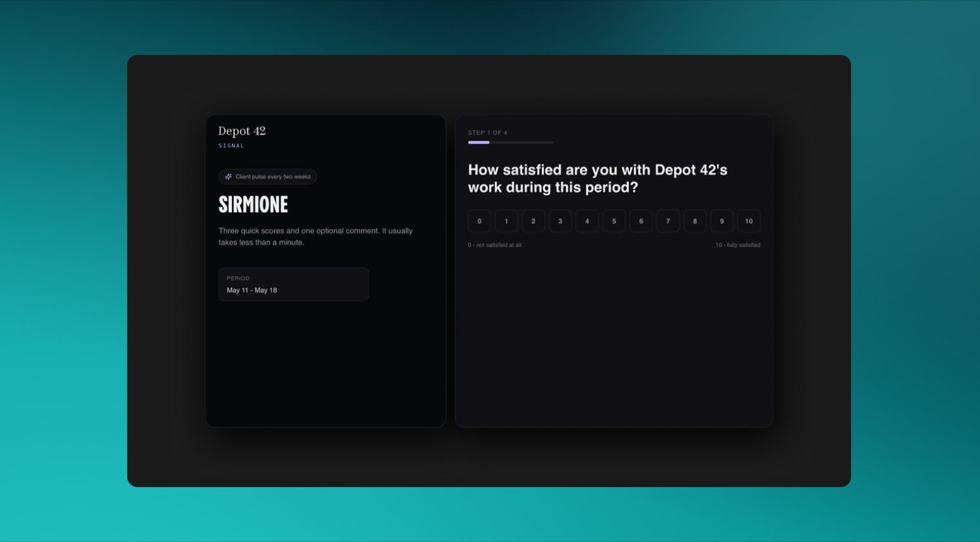The image size is (980, 542).
Task: Choose rating 4 on the scale
Action: pyautogui.click(x=587, y=221)
